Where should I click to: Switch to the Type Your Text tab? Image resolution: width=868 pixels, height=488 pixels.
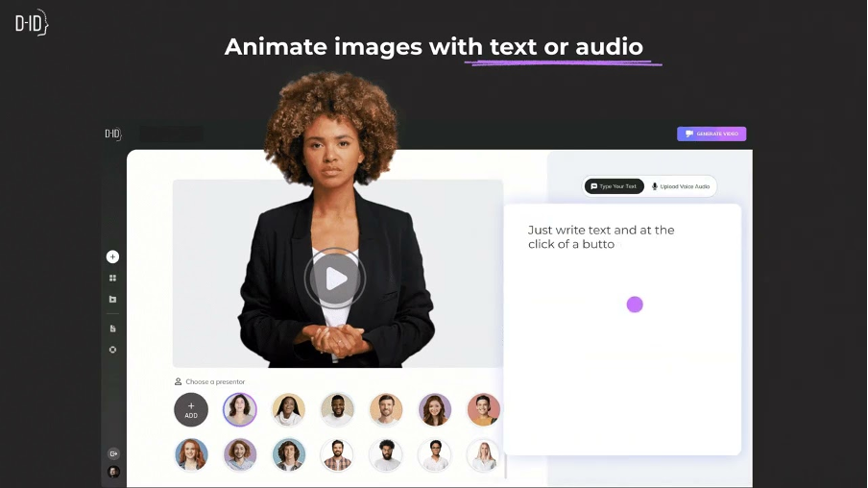614,186
